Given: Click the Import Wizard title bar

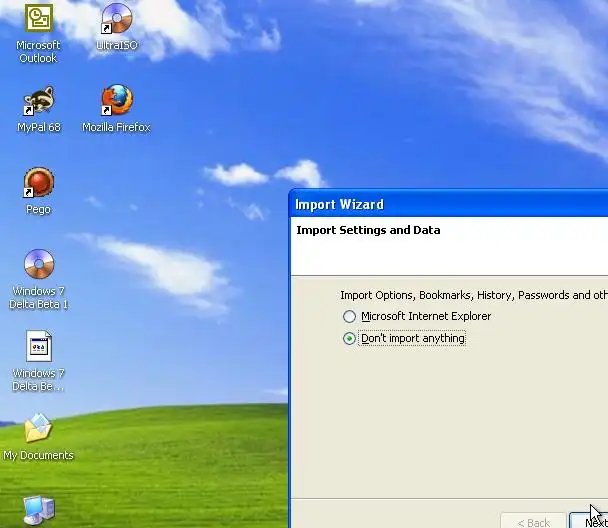Looking at the screenshot, I should point(449,204).
